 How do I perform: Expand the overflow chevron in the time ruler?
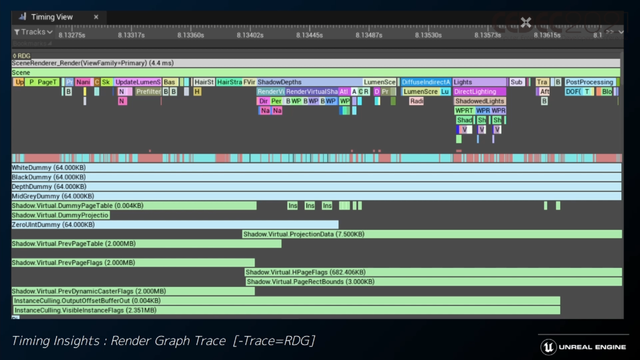[621, 32]
